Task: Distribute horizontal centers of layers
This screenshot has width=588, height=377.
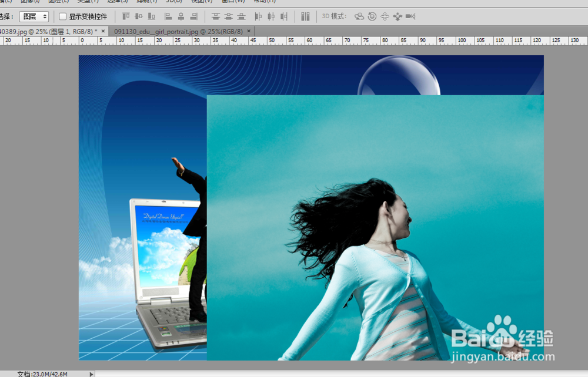Action: coord(271,16)
